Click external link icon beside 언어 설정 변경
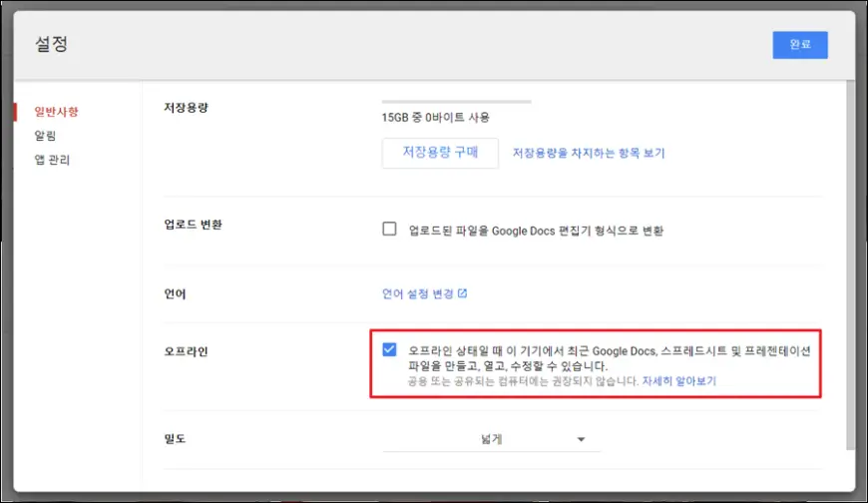 point(462,293)
